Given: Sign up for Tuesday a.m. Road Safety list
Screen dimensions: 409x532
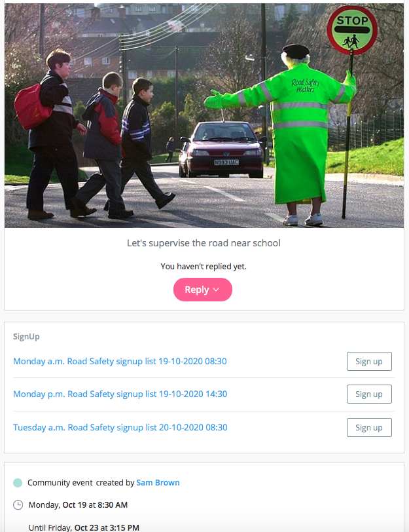Looking at the screenshot, I should click(x=369, y=427).
